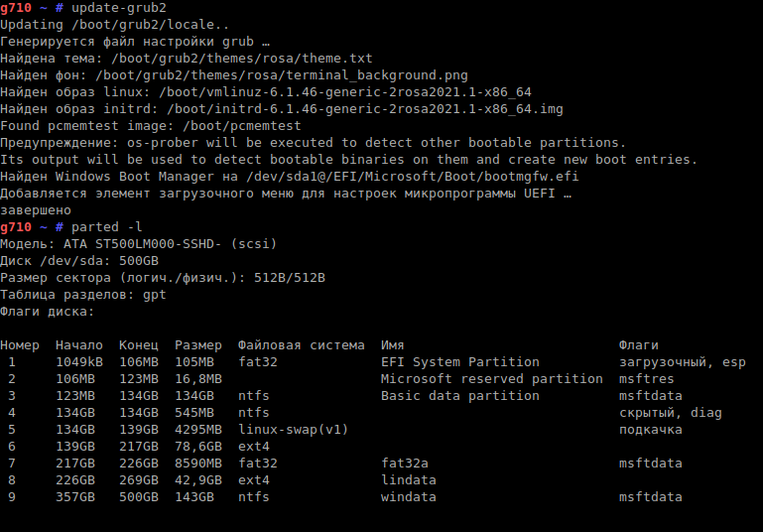Click the "EFI System Partition" name
Image resolution: width=763 pixels, height=532 pixels.
tap(460, 362)
